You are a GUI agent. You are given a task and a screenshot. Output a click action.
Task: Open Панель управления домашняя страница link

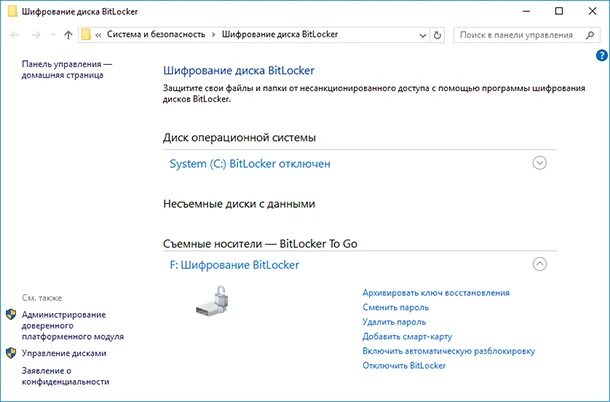click(x=66, y=69)
